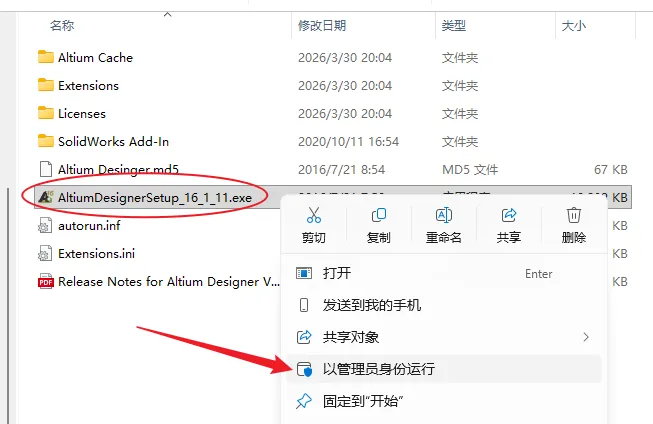Select Send to my phone (发送到我的手机)
Screen dimensions: 653x424
[x=444, y=305]
